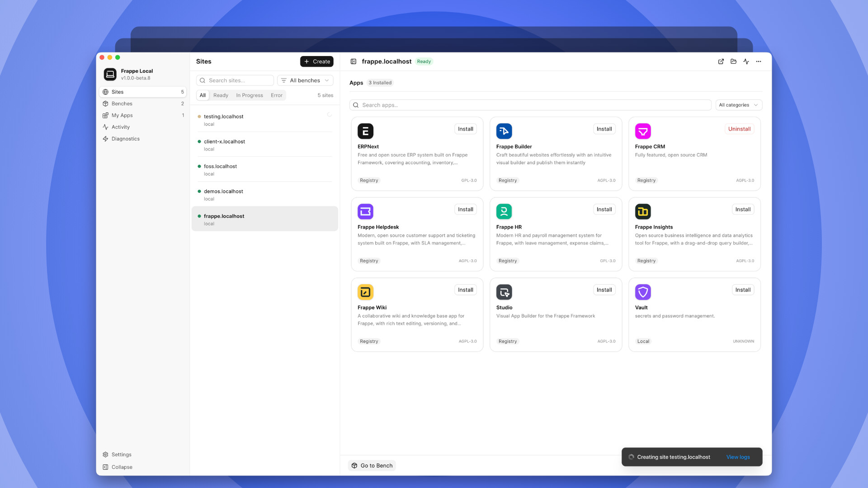The width and height of the screenshot is (868, 488).
Task: Open the site folder icon in header
Action: point(734,61)
